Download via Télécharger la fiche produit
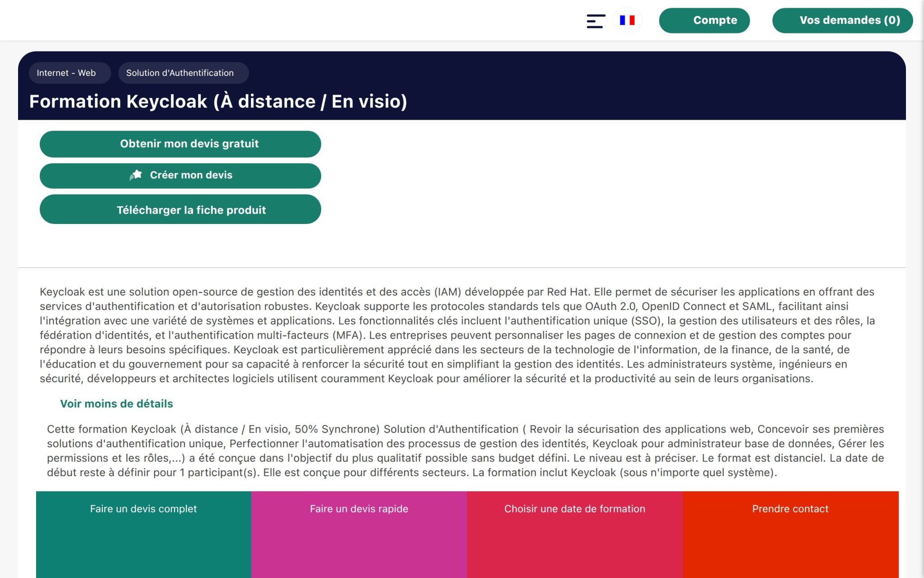The width and height of the screenshot is (924, 578). [180, 209]
